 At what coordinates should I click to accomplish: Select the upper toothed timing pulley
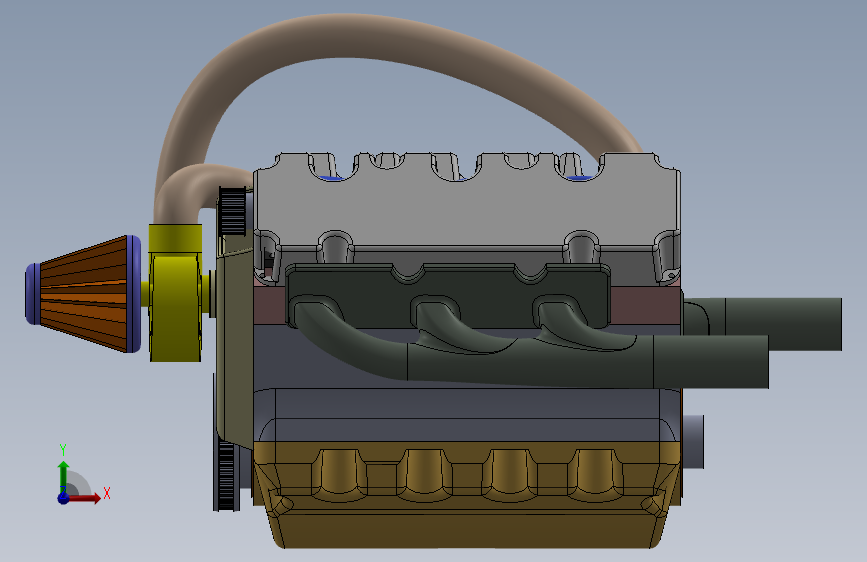coord(232,211)
